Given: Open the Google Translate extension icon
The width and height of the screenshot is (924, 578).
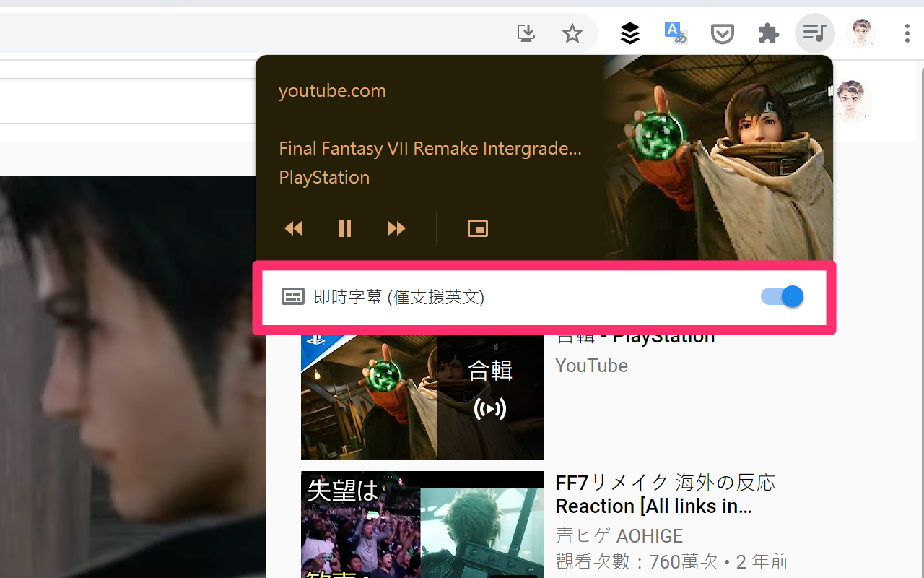Looking at the screenshot, I should (x=676, y=33).
